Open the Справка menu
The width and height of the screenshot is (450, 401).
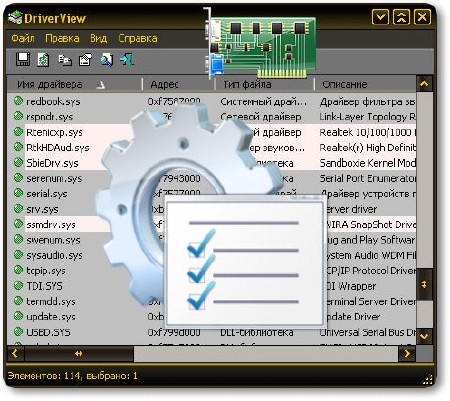pos(138,38)
